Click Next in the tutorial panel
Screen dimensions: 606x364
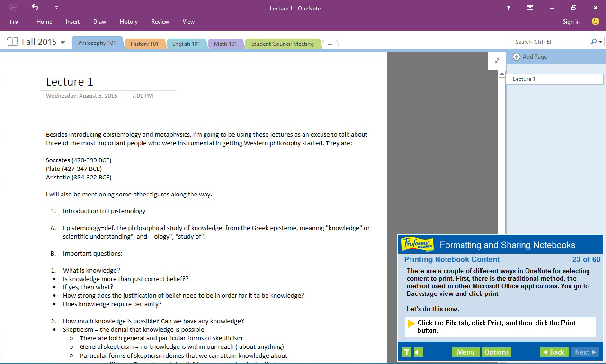(x=585, y=352)
